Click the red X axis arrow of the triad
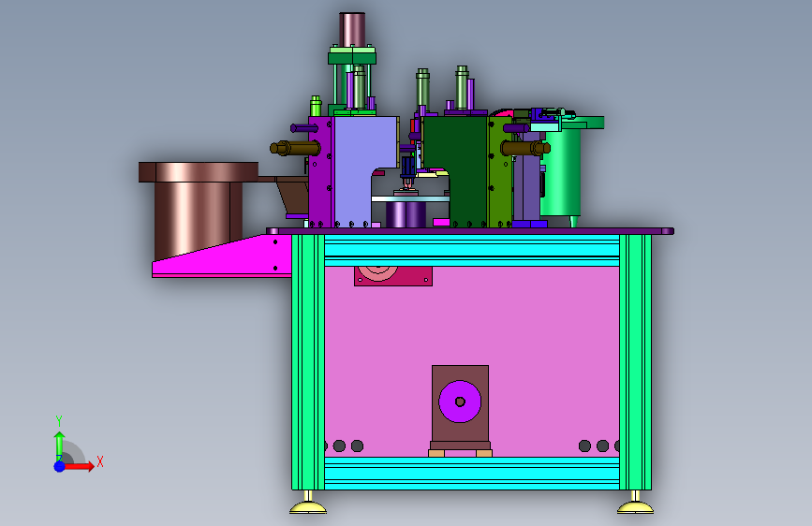 pos(81,466)
